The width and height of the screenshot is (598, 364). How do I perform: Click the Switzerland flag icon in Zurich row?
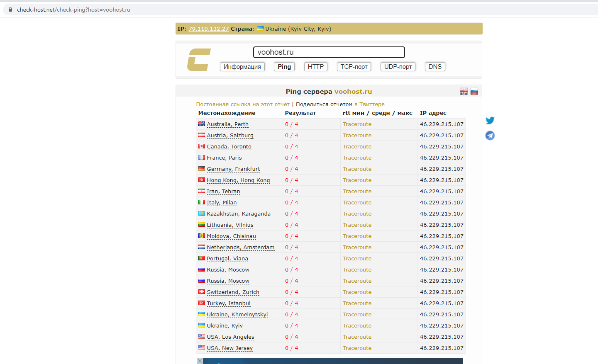pyautogui.click(x=202, y=292)
